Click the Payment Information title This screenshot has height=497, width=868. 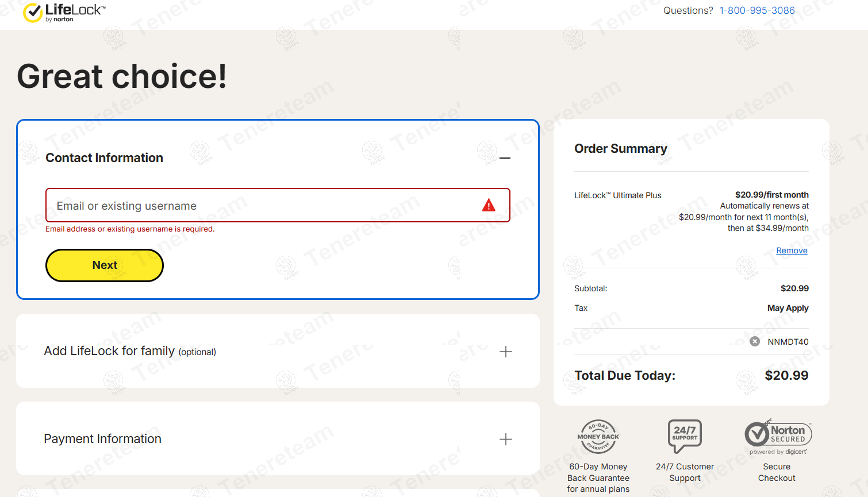(102, 439)
